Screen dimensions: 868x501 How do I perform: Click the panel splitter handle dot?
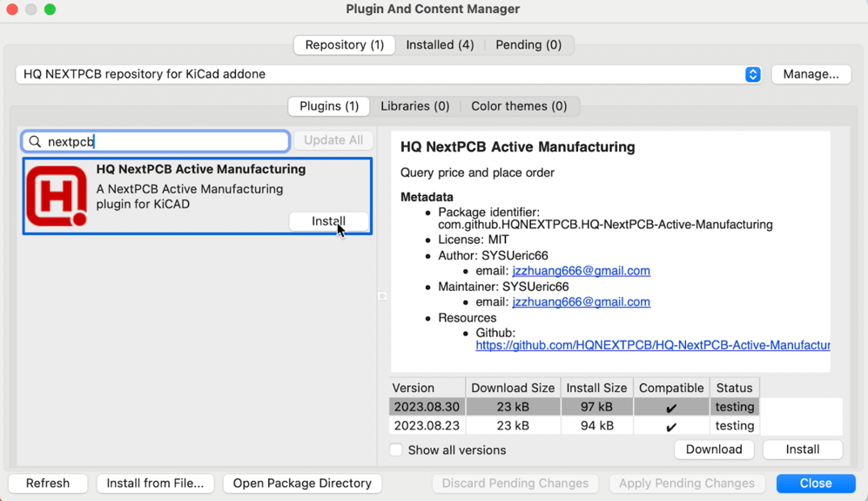[x=382, y=296]
